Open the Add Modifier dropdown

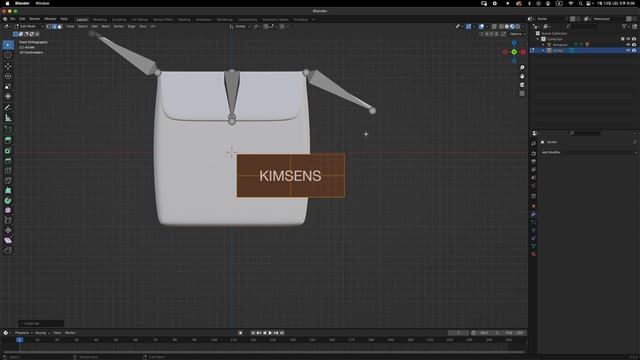point(588,152)
